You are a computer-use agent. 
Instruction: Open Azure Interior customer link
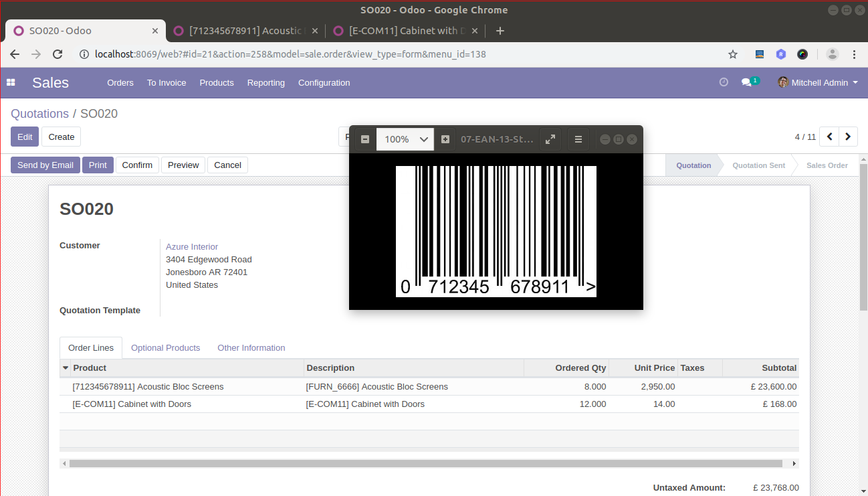192,247
